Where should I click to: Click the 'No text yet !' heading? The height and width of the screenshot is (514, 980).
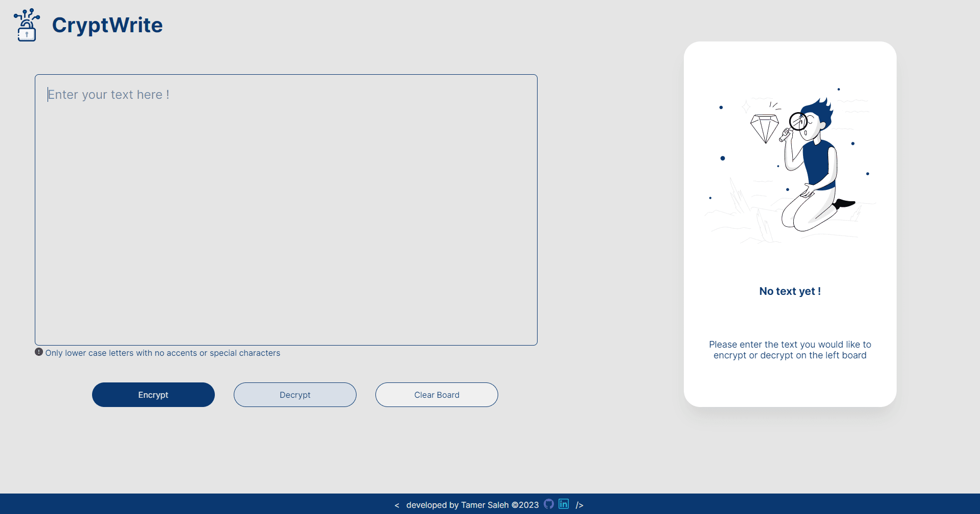pyautogui.click(x=790, y=291)
